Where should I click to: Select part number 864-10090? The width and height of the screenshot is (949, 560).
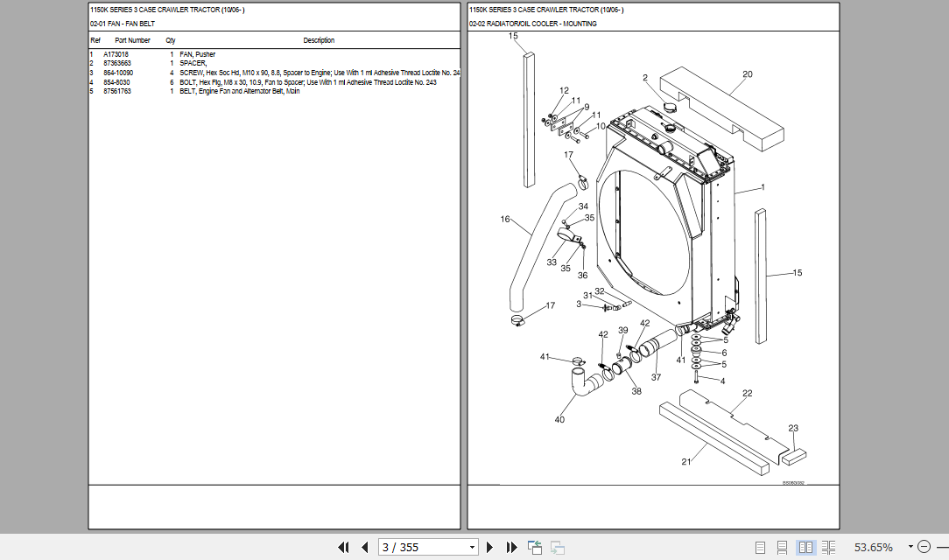pyautogui.click(x=118, y=73)
